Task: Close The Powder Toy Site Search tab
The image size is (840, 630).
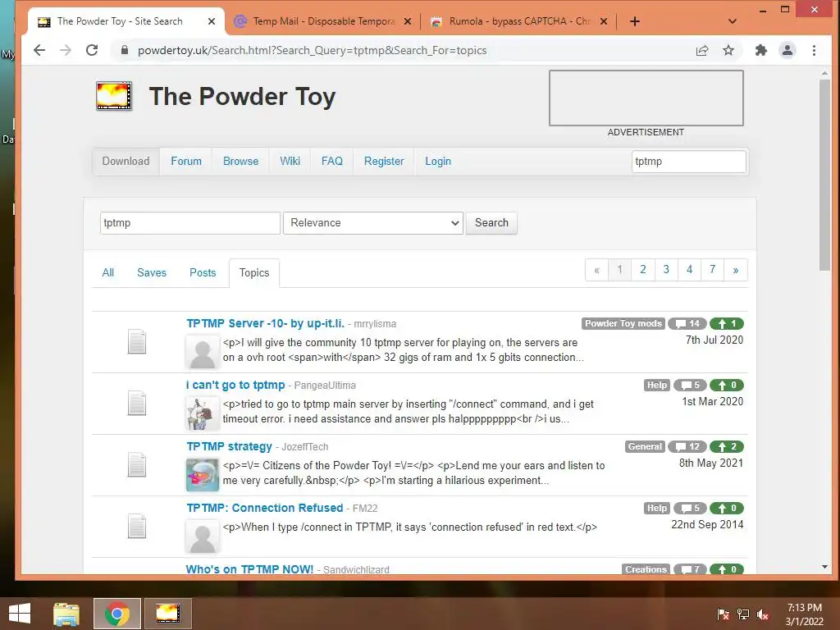Action: tap(212, 21)
